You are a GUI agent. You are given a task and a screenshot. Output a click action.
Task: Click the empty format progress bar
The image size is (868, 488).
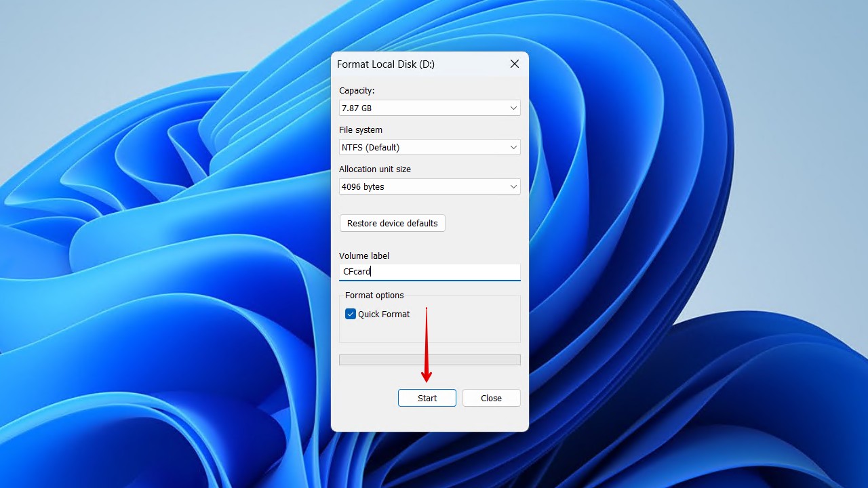(x=429, y=360)
